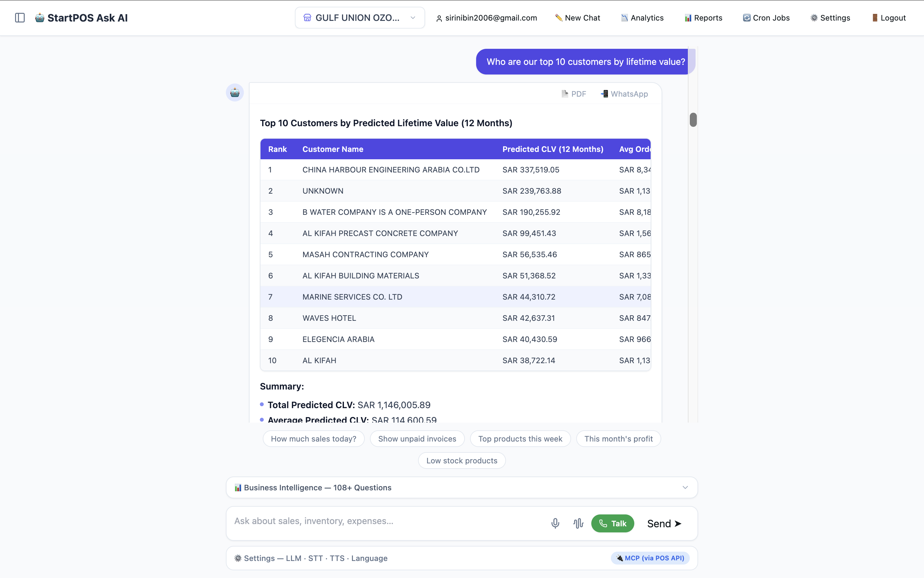The image size is (924, 578).
Task: Click the SAR 38,722.14 value
Action: click(x=528, y=361)
